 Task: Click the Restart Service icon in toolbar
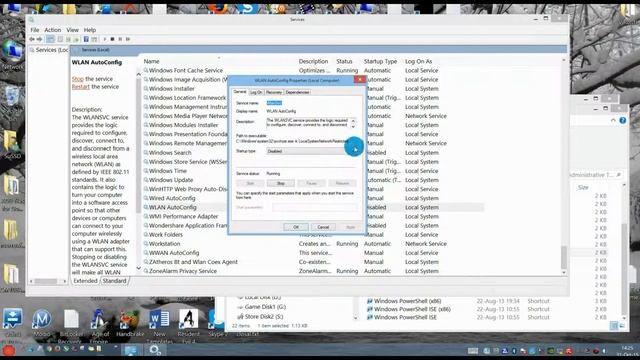pos(128,39)
